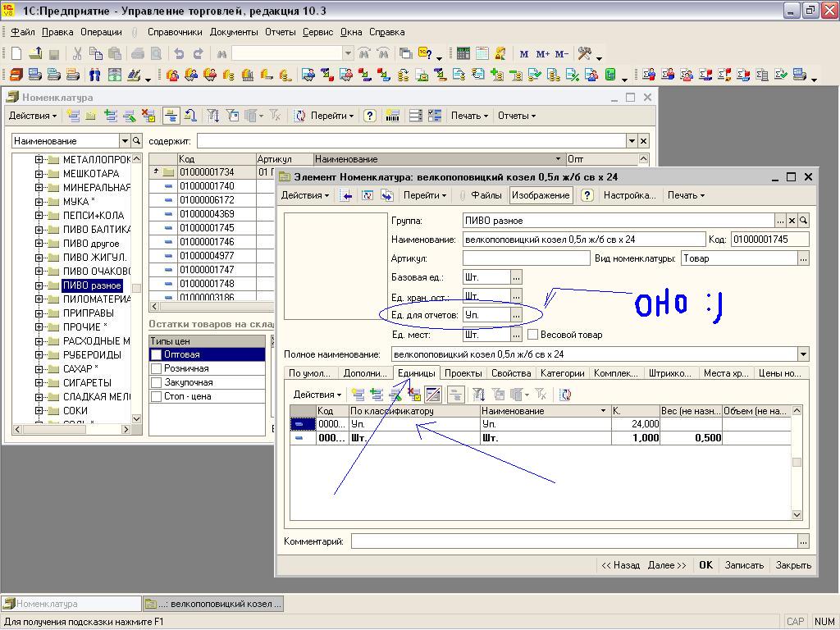Viewport: 840px width, 630px height.
Task: Click the M- memory button
Action: pyautogui.click(x=561, y=53)
